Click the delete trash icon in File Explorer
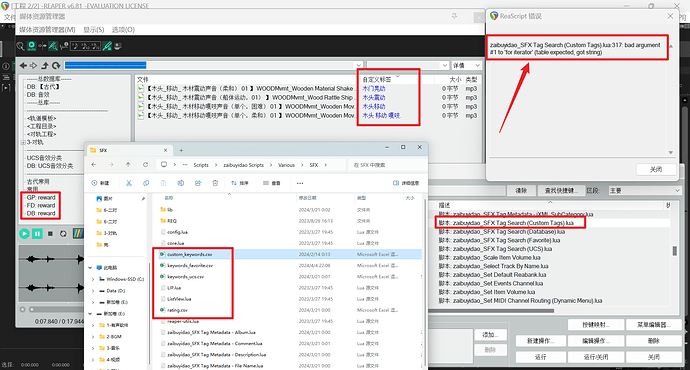 click(215, 183)
